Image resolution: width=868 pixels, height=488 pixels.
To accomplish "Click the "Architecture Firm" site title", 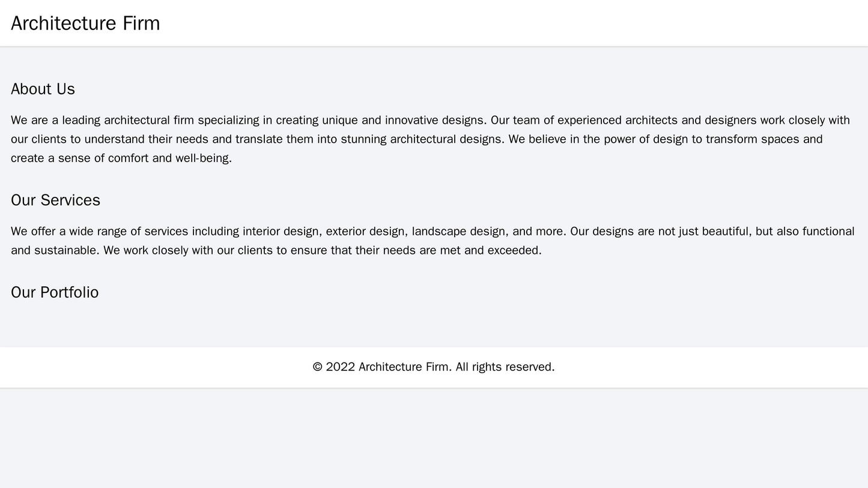I will (x=85, y=23).
